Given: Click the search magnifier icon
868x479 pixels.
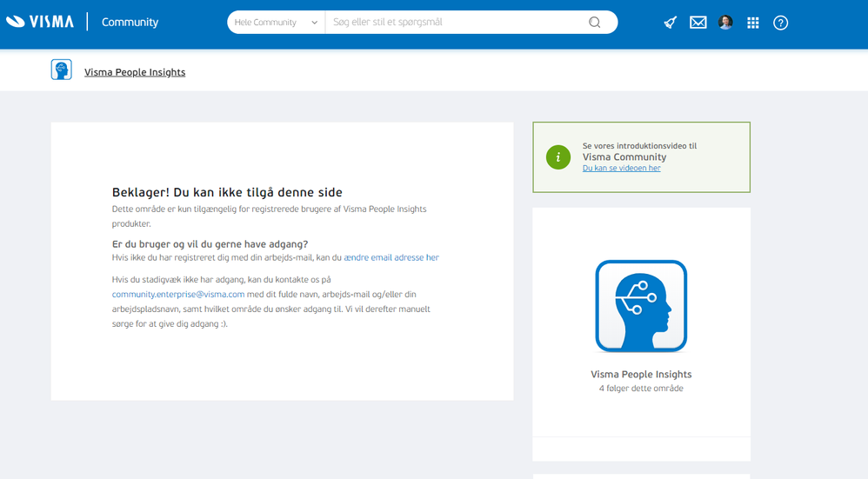Looking at the screenshot, I should click(x=595, y=22).
